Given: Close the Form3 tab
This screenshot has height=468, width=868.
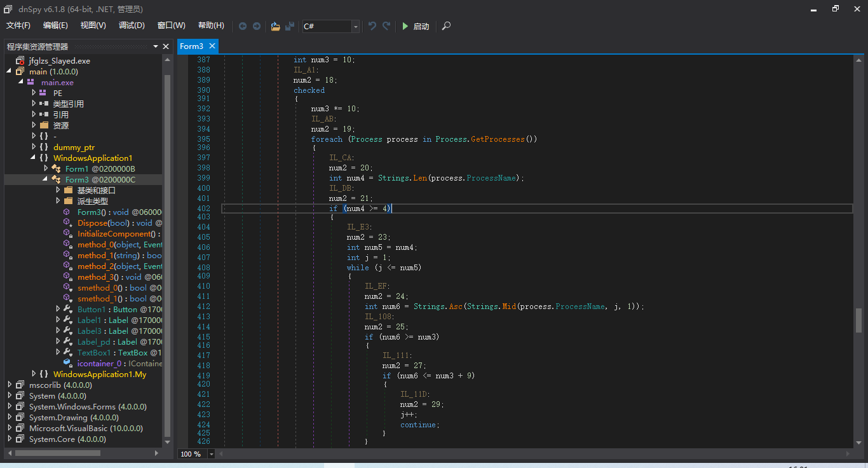Looking at the screenshot, I should click(212, 46).
